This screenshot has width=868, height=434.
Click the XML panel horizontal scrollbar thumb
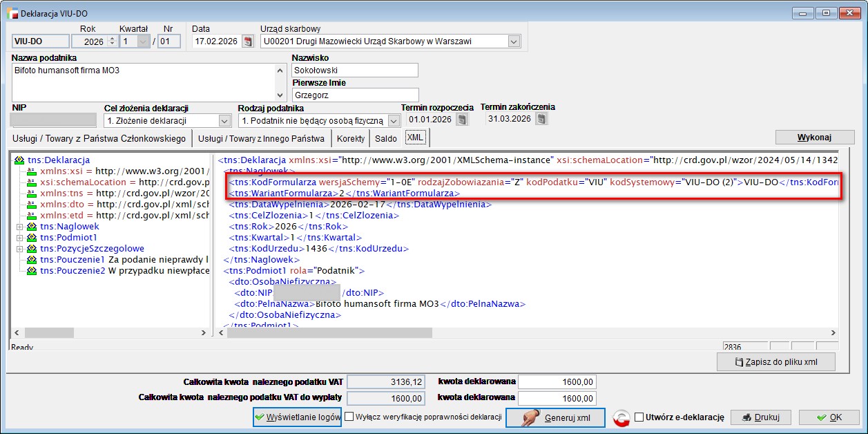329,333
